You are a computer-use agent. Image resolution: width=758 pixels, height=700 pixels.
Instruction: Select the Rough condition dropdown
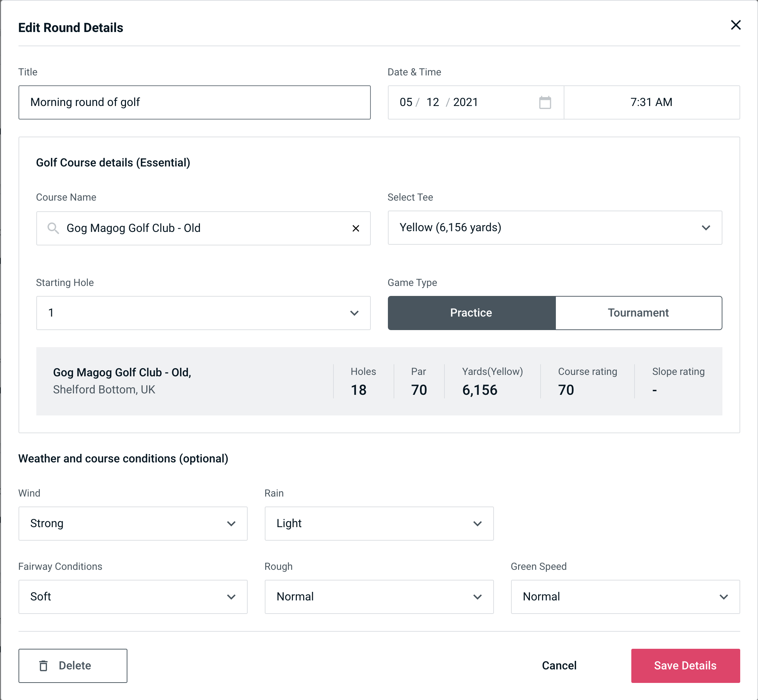click(x=380, y=596)
